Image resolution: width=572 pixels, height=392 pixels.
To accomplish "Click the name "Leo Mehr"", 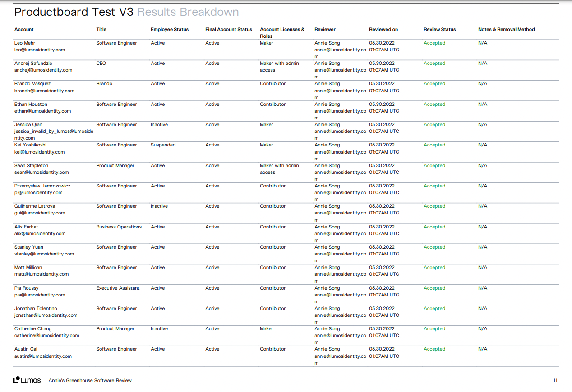I will pyautogui.click(x=25, y=43).
